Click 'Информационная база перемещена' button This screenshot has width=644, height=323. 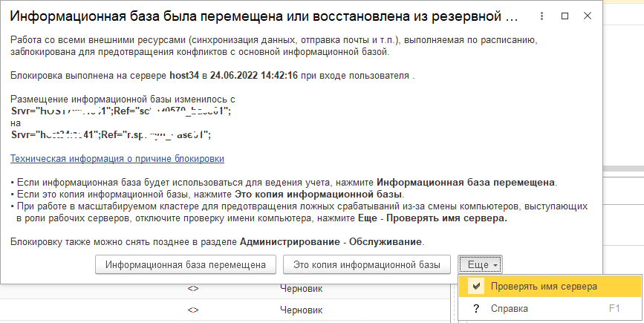(186, 264)
